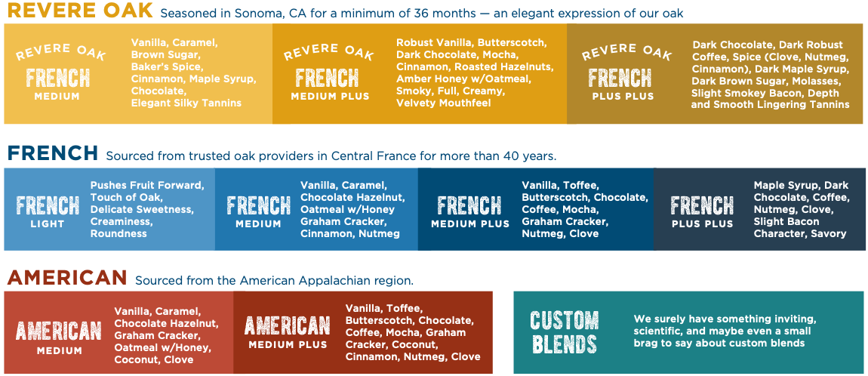This screenshot has width=868, height=376.
Task: Select the navy French Plus Plus logo
Action: click(702, 210)
